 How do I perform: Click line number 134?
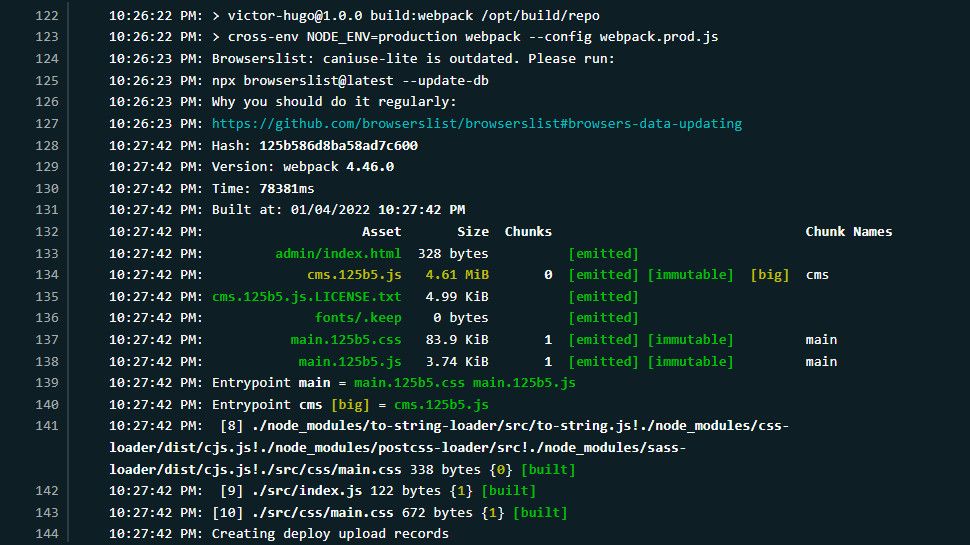pos(47,275)
